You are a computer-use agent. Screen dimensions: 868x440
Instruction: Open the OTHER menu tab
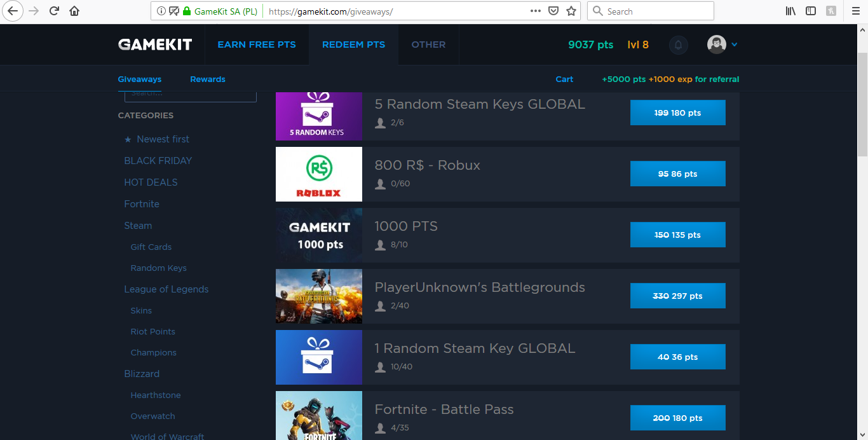click(x=428, y=45)
